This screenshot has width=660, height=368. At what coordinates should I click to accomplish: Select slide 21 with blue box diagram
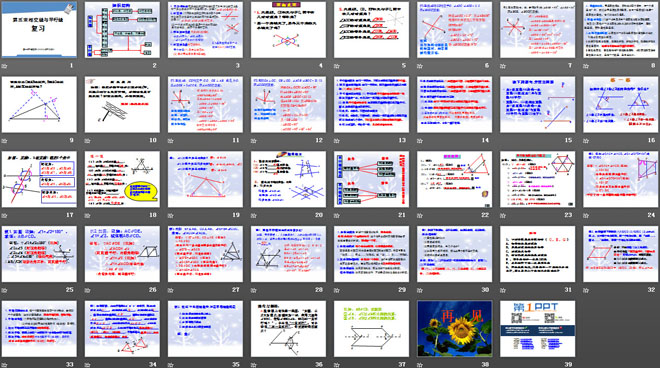(371, 179)
